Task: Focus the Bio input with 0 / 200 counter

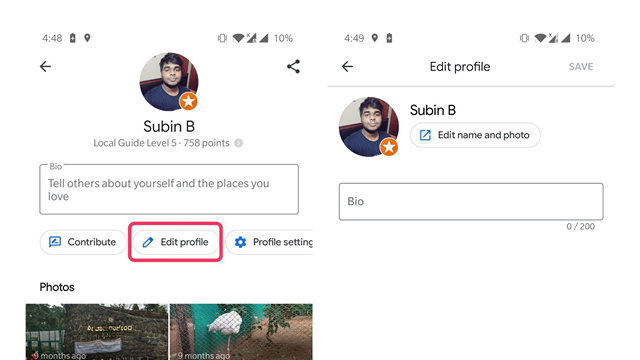Action: tap(471, 202)
